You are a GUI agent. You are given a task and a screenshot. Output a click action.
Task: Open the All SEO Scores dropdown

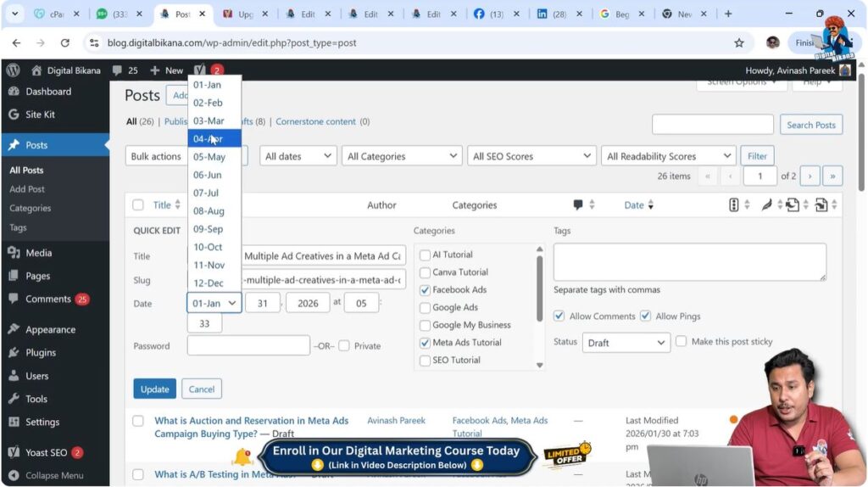tap(531, 156)
